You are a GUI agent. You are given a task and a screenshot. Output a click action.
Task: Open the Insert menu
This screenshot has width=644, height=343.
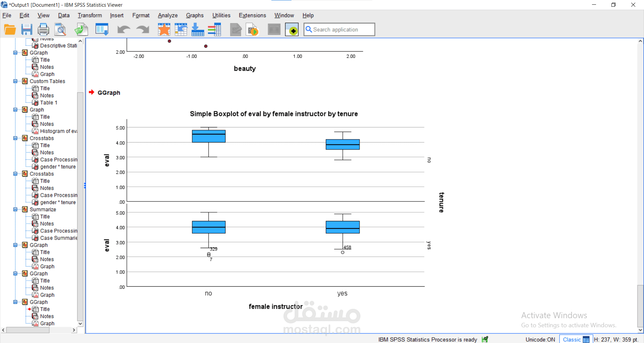tap(117, 15)
